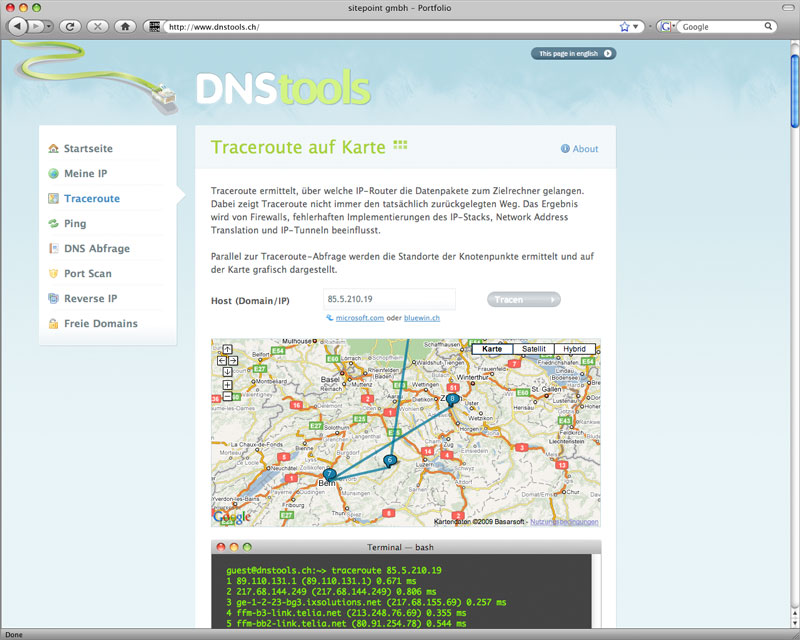Open Reverse IP in the sidebar
Screen dimensions: 800x640
(90, 299)
